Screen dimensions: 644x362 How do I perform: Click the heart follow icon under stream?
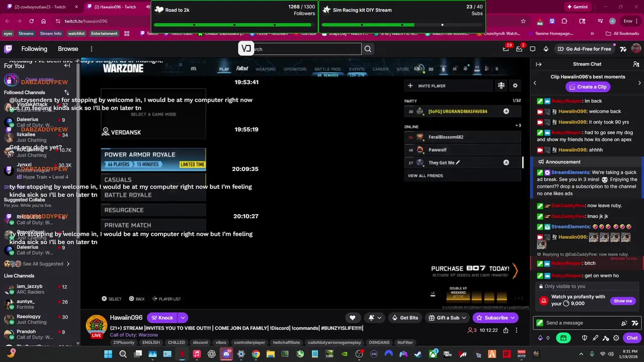pos(352,318)
